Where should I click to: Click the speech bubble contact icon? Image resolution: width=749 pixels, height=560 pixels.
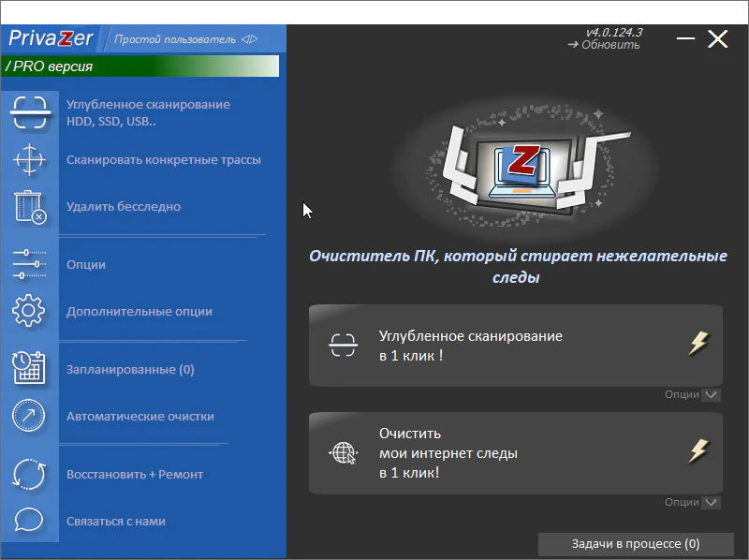(29, 520)
